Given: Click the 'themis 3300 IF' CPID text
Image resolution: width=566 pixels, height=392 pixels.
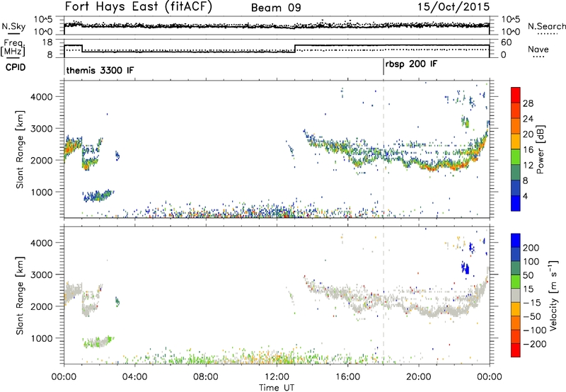Looking at the screenshot, I should pyautogui.click(x=100, y=70).
